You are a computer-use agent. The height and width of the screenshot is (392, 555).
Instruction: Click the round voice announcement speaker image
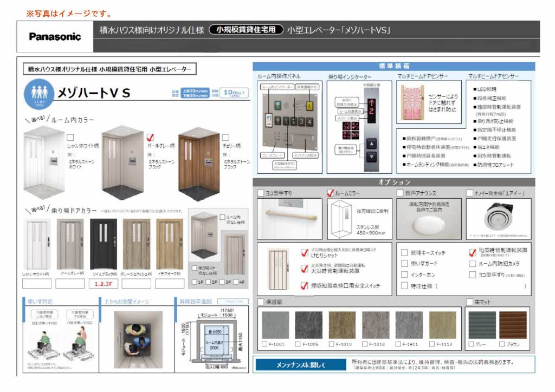428,225
